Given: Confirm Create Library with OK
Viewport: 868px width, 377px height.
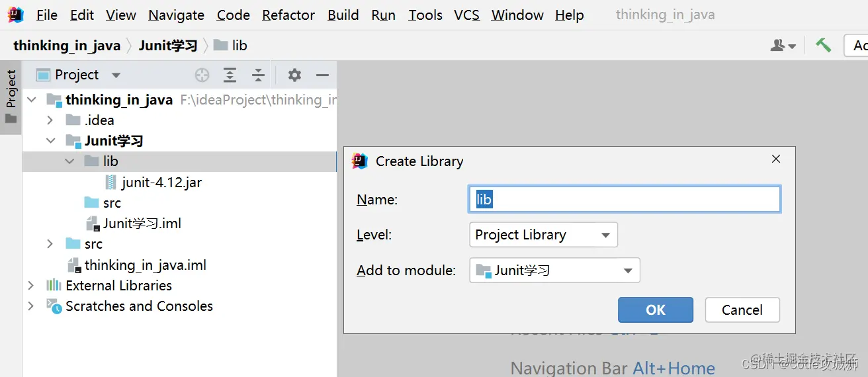Looking at the screenshot, I should click(656, 310).
